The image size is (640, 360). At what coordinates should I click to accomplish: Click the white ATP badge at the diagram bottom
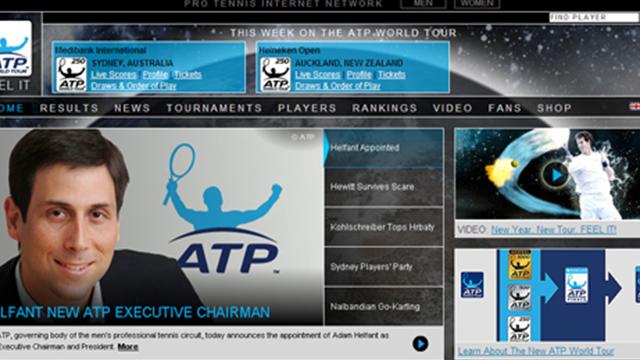(520, 329)
